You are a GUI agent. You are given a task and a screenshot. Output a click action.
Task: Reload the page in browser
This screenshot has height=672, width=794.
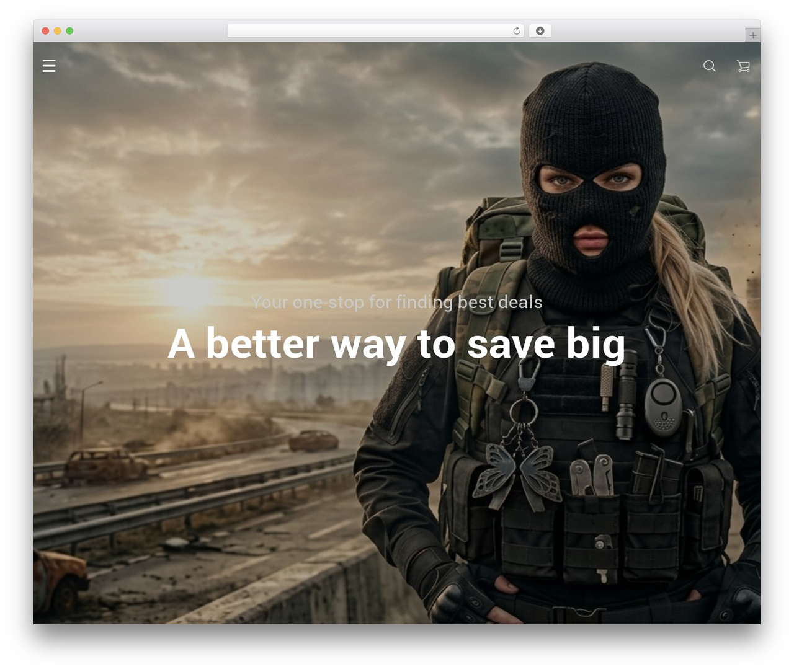click(x=517, y=31)
